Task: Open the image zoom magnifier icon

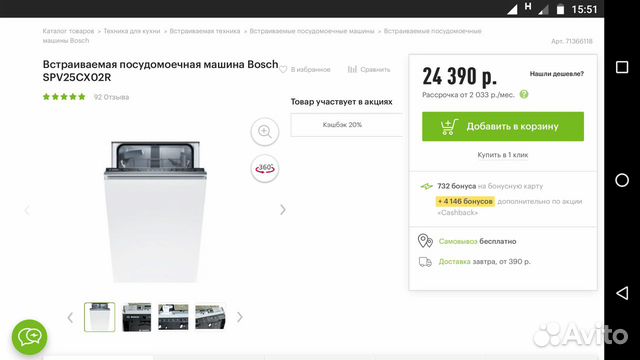Action: [x=265, y=131]
